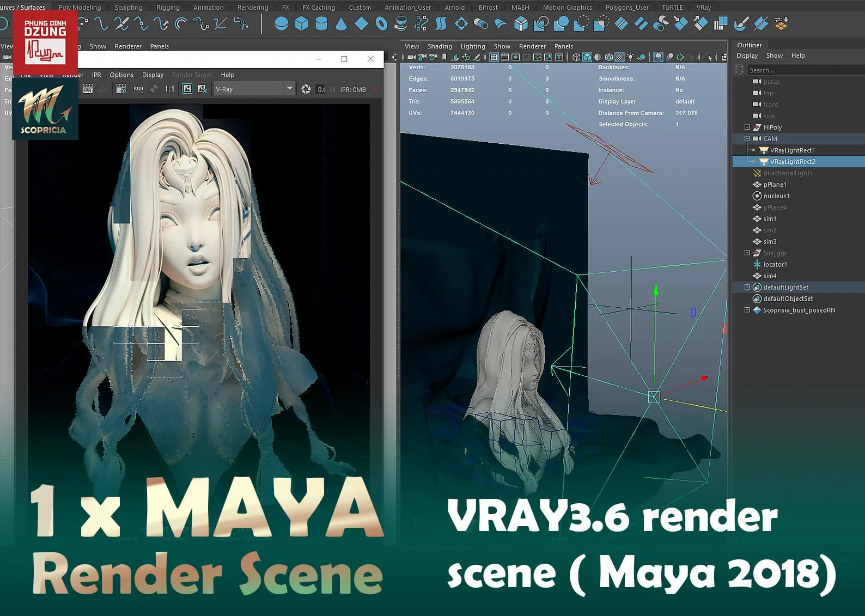Click the Sculpt Geometry brush shelf icon
Viewport: 865px width, 616px height.
click(741, 24)
